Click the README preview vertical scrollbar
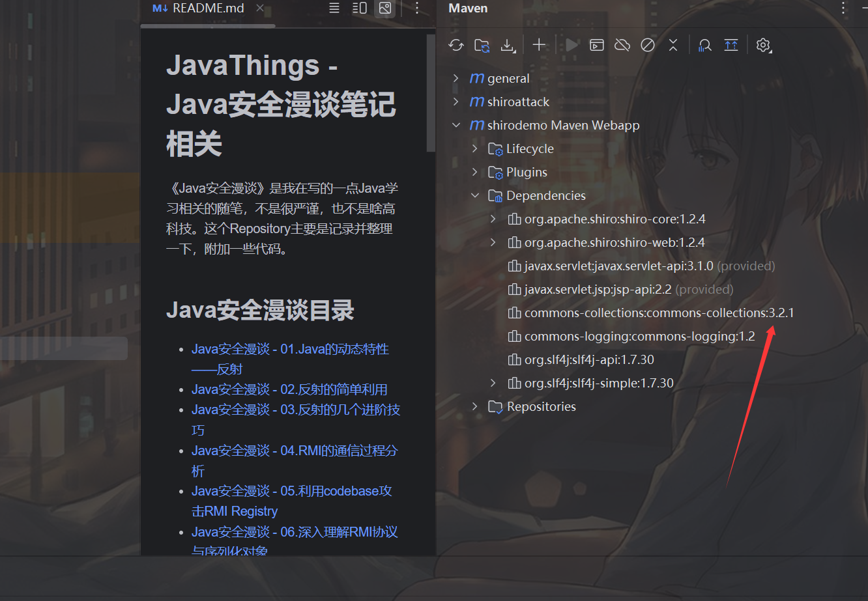 [430, 91]
